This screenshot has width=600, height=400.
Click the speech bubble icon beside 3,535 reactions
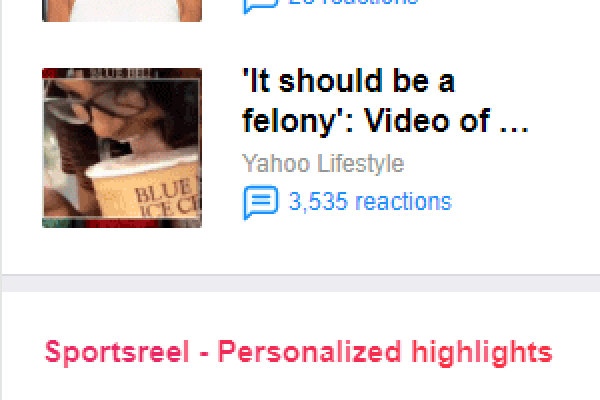tap(261, 202)
